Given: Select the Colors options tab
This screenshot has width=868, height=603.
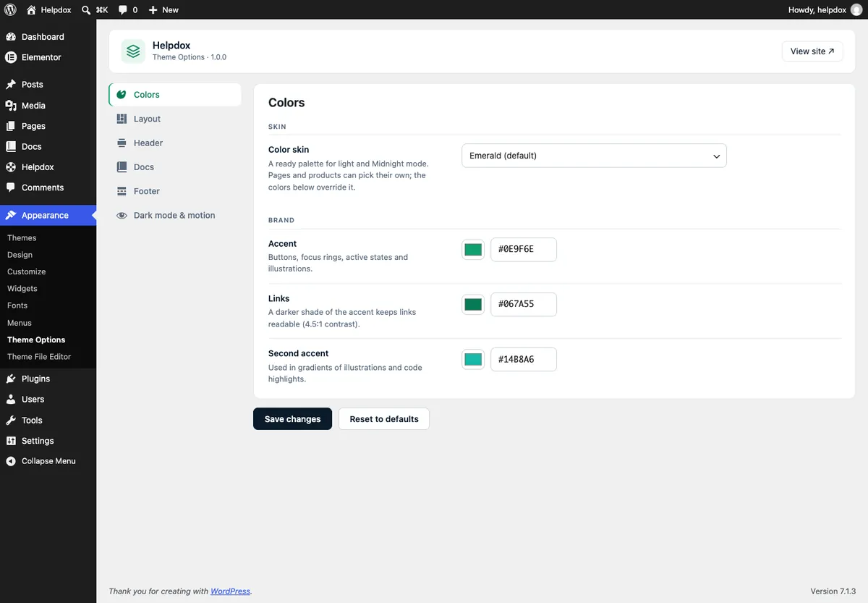Looking at the screenshot, I should 175,95.
